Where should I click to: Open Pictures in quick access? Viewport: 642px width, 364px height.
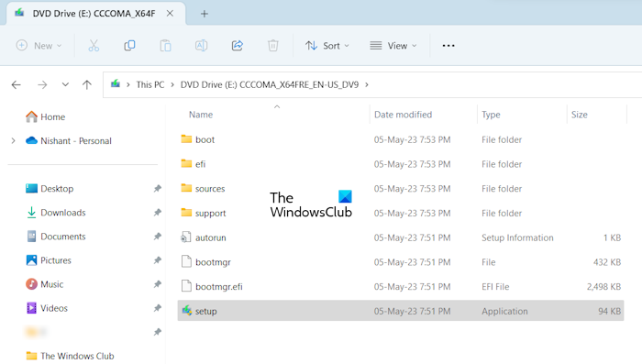click(49, 260)
